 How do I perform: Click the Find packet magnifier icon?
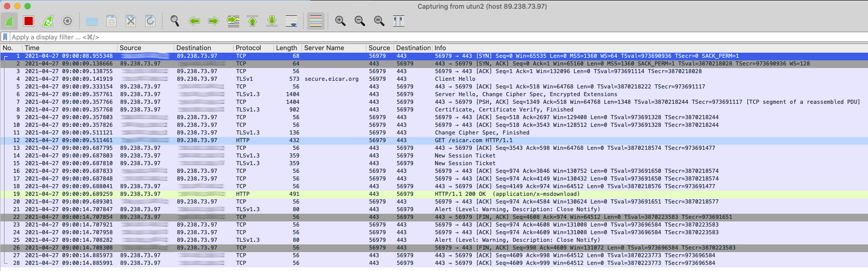pyautogui.click(x=175, y=21)
